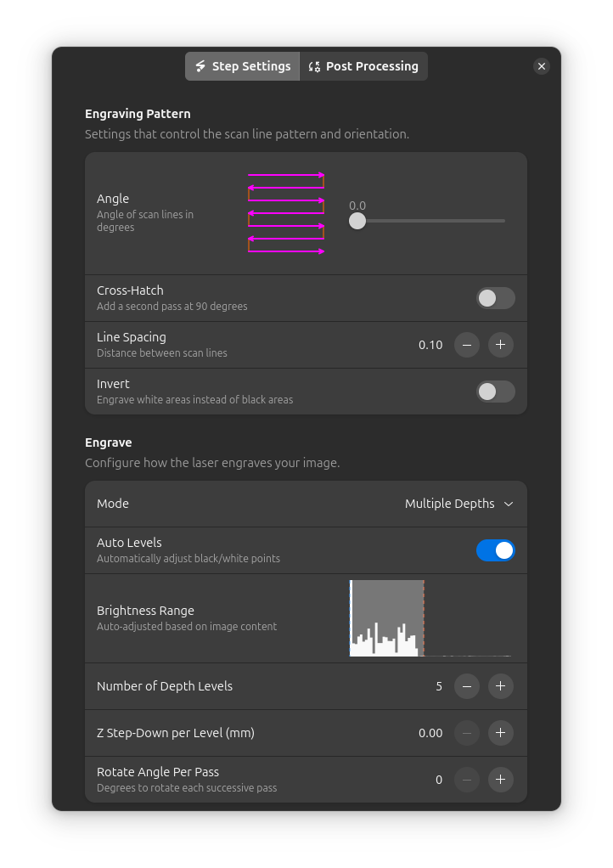This screenshot has height=868, width=613.
Task: Switch to the Post Processing tab
Action: (363, 66)
